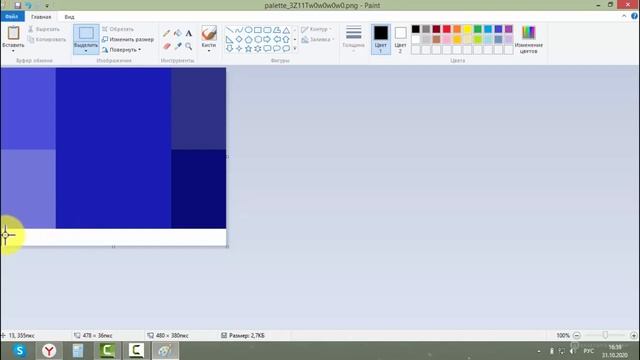Open the File (Файл) menu
The image size is (640, 360).
[12, 17]
